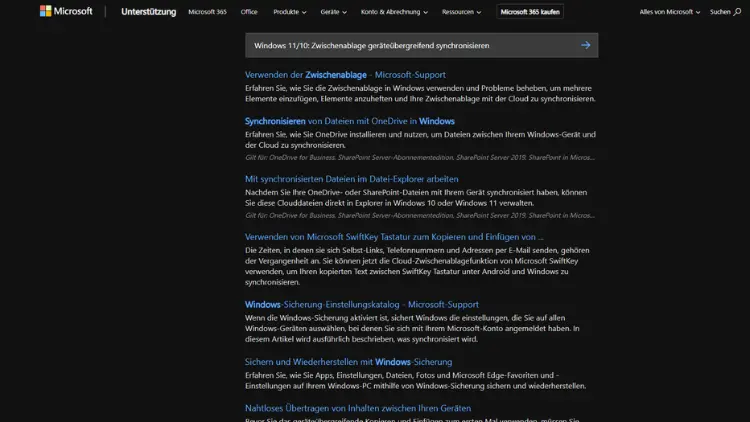Screen dimensions: 750x422
Task: Click description 'Erfahren Sie, wie Sie Apps, Einstellungen'
Action: (415, 380)
